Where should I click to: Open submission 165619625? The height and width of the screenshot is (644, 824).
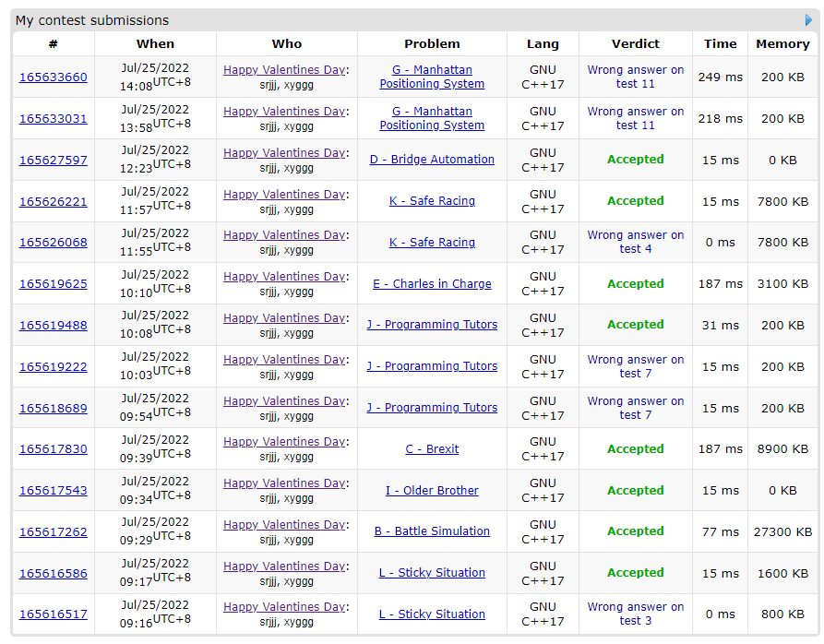tap(54, 284)
